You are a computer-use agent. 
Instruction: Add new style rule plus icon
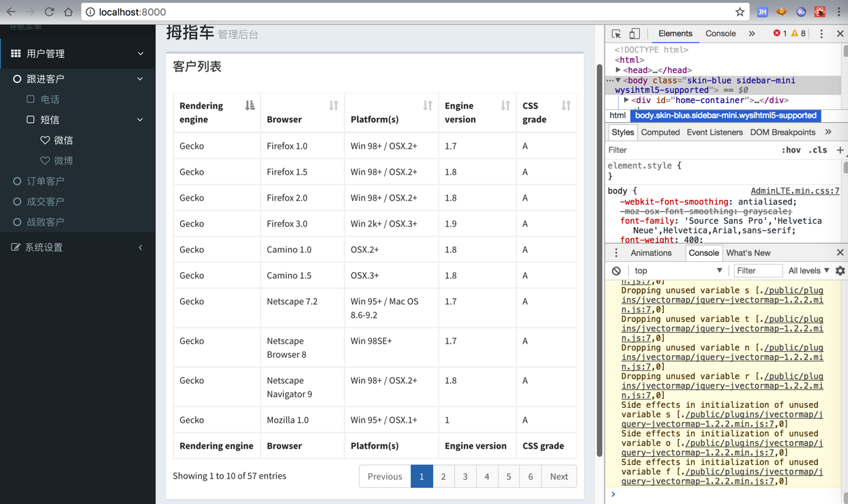[x=840, y=150]
